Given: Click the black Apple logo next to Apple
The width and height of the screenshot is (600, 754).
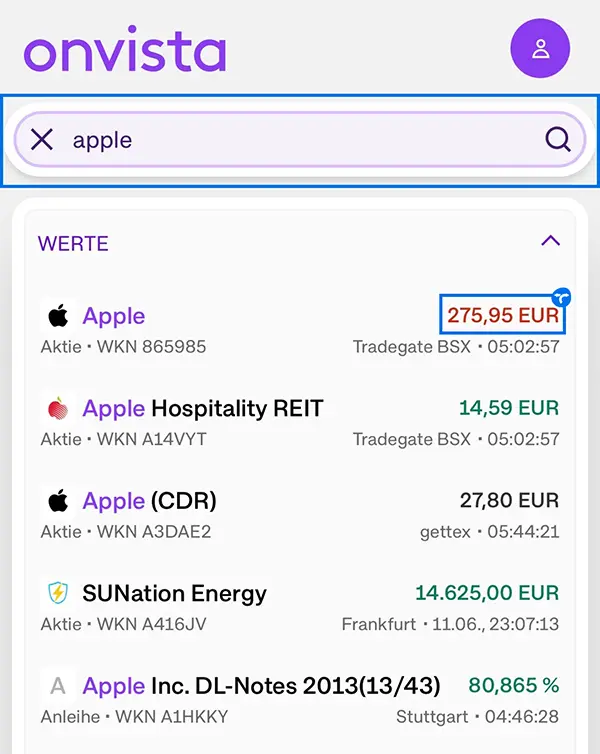Looking at the screenshot, I should tap(58, 316).
